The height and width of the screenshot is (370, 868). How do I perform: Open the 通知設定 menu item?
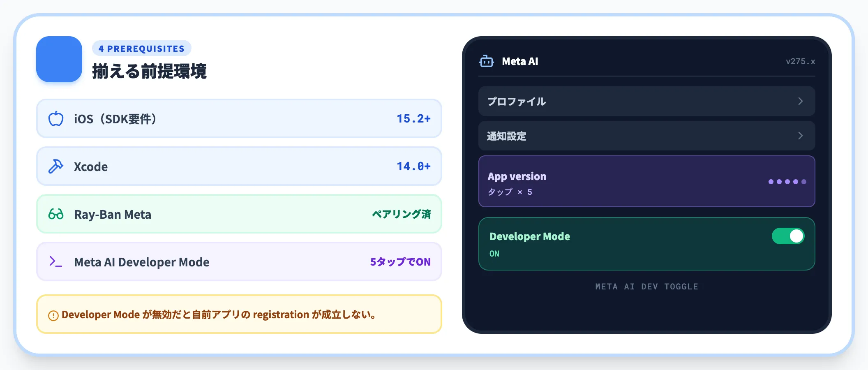tap(646, 136)
